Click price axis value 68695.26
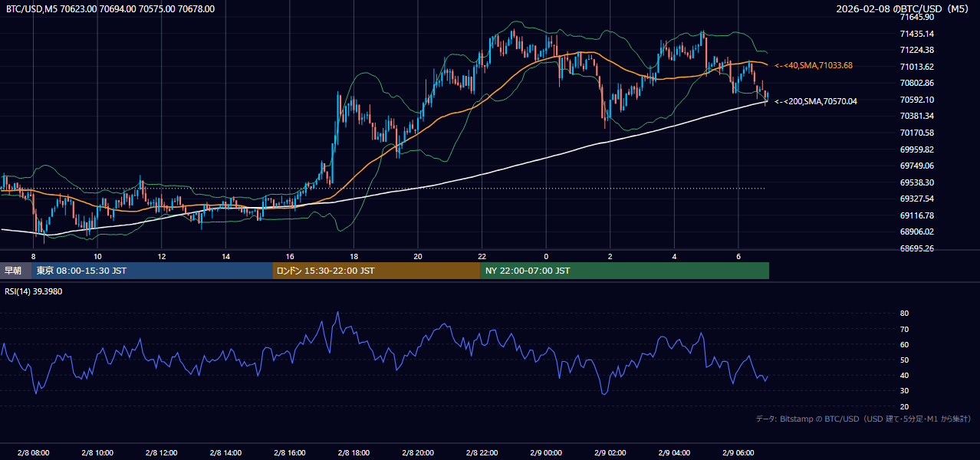Screen dimensions: 980x460 pos(917,248)
